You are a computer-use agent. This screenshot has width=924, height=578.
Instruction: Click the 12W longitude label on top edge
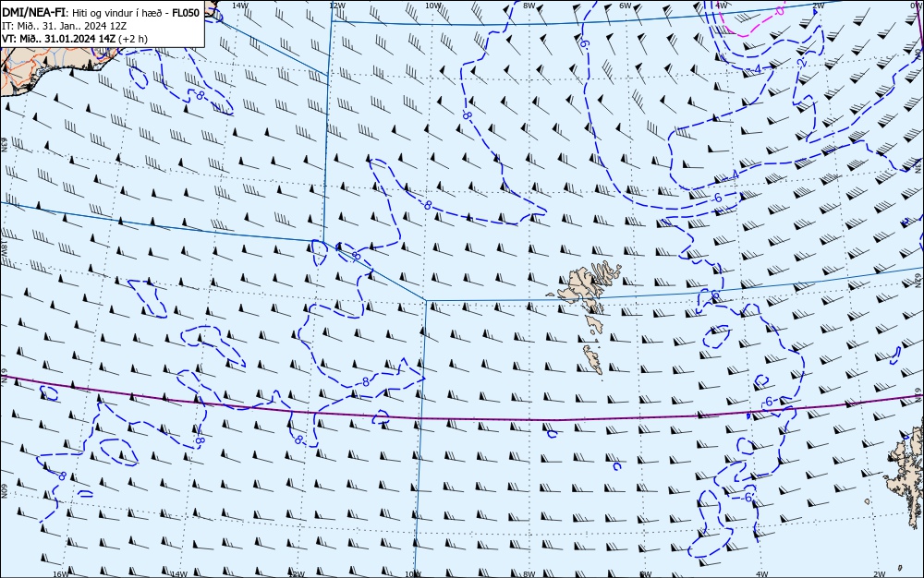click(336, 6)
